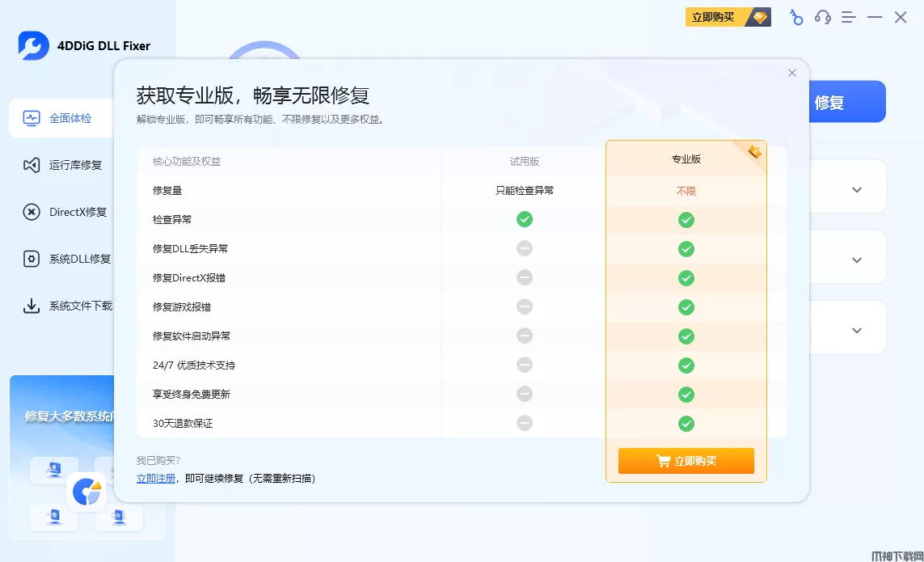Click the 系统DLL修复 sidebar icon

coord(32,259)
